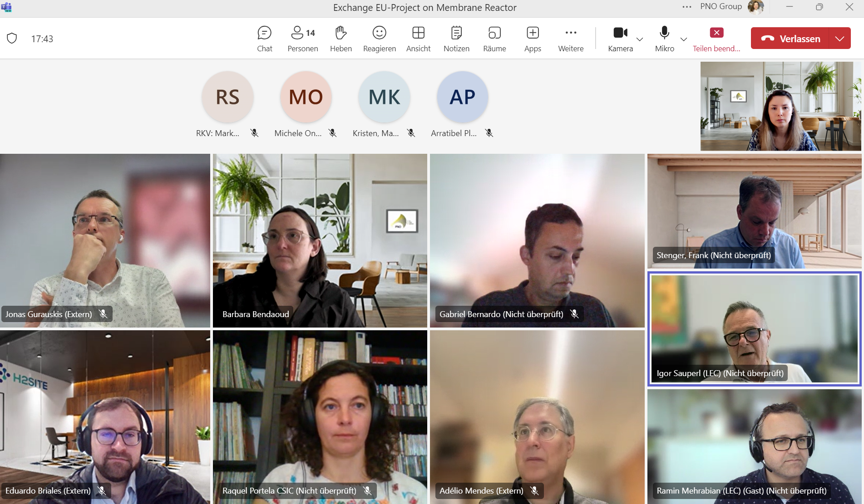Select the AP participant avatar
This screenshot has width=864, height=504.
(463, 97)
